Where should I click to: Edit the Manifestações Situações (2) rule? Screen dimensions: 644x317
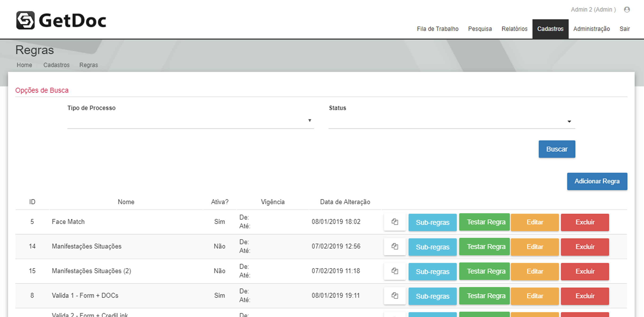point(535,271)
